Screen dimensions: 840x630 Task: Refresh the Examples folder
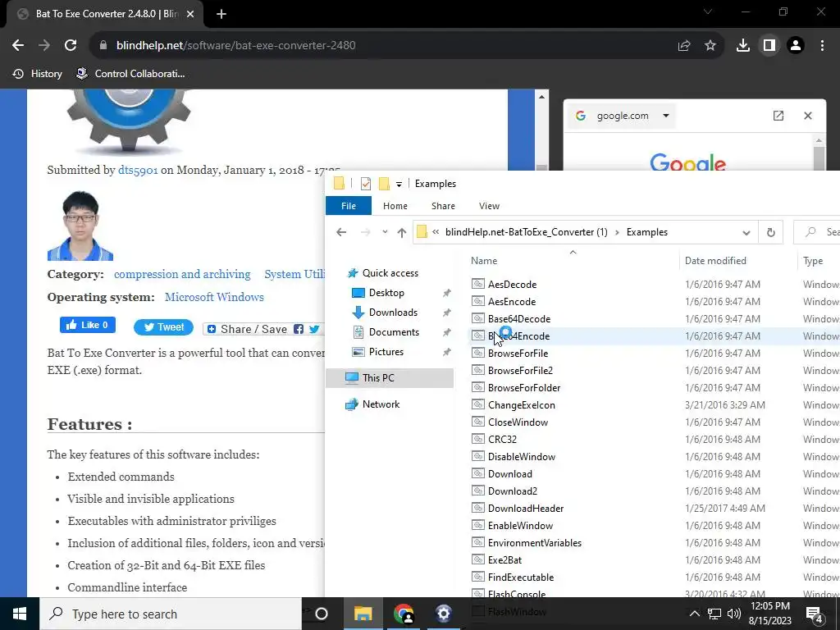tap(771, 232)
